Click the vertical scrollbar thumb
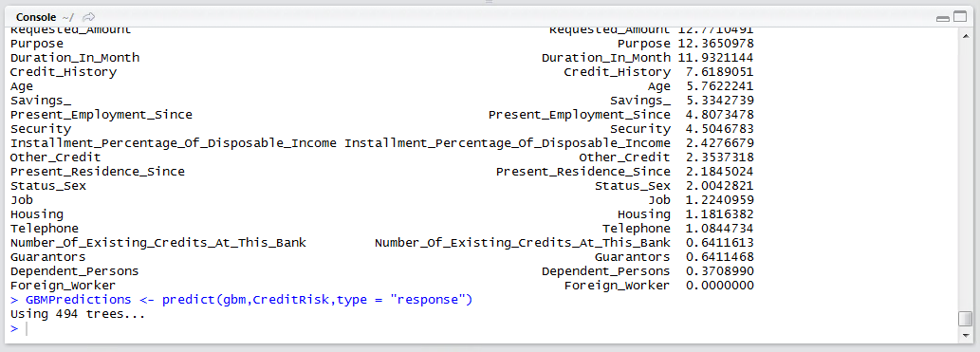The width and height of the screenshot is (980, 352). click(965, 319)
